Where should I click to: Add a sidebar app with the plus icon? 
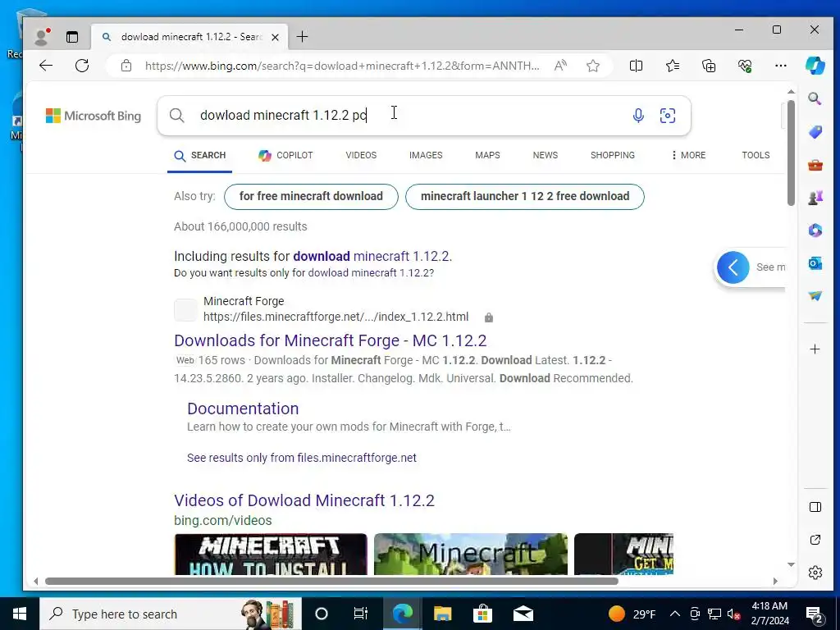click(815, 349)
